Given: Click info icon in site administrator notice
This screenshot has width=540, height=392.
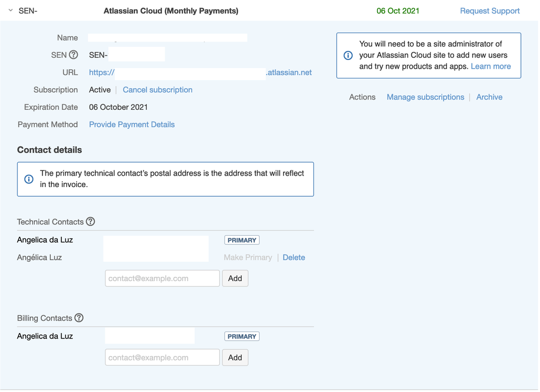Looking at the screenshot, I should click(348, 55).
